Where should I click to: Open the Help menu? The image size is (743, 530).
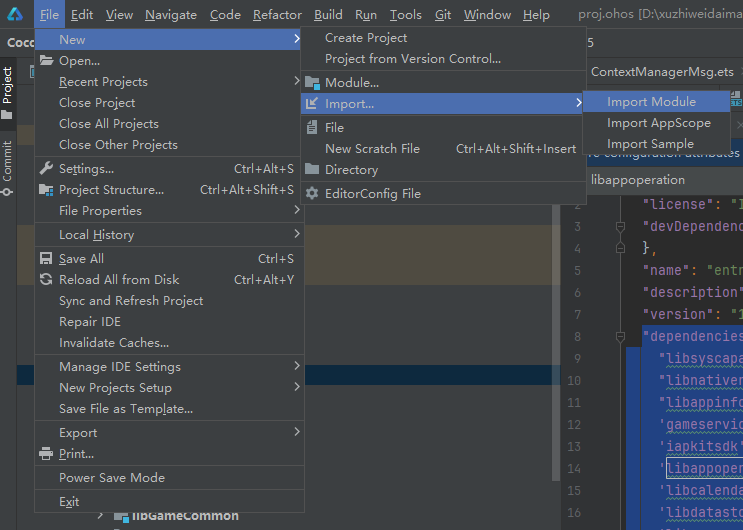coord(536,15)
